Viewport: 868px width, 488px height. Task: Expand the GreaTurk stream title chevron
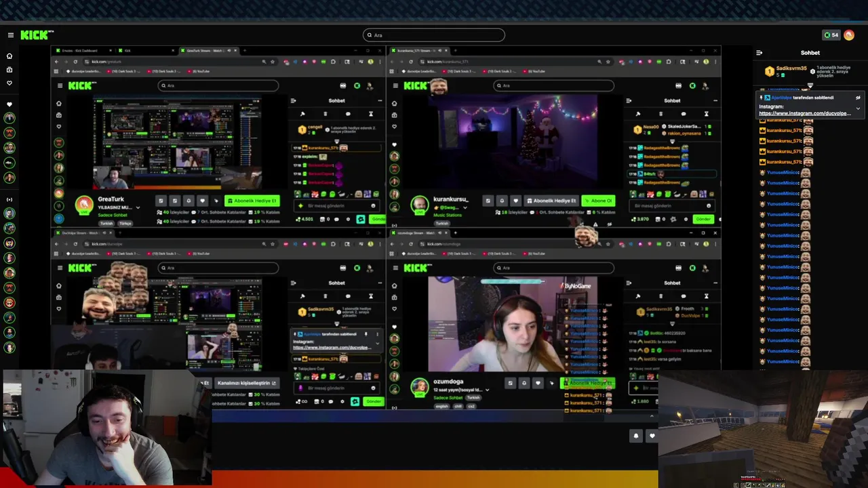[x=138, y=207]
